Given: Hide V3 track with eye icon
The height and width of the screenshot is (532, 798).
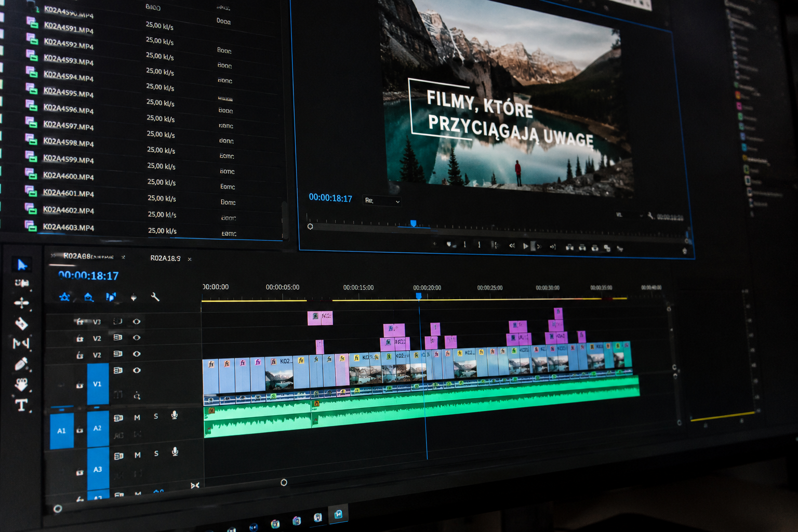Looking at the screenshot, I should (137, 322).
